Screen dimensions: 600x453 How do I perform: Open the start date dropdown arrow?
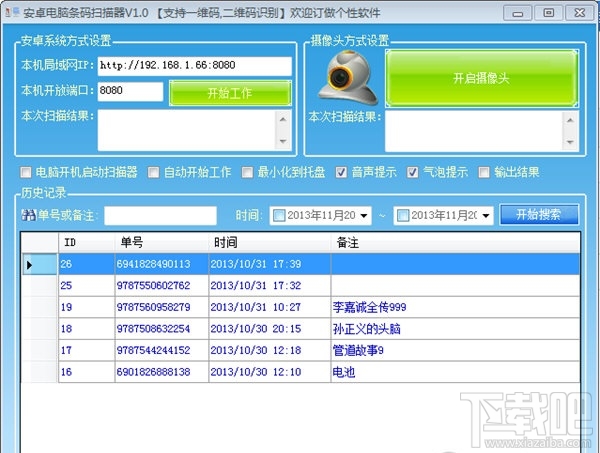(x=364, y=215)
